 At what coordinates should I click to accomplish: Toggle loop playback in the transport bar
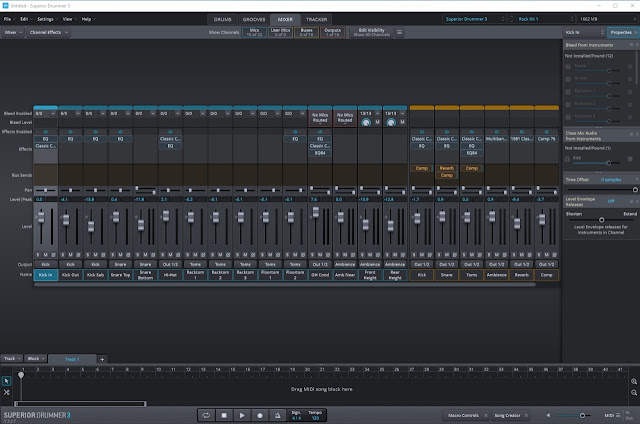click(206, 415)
